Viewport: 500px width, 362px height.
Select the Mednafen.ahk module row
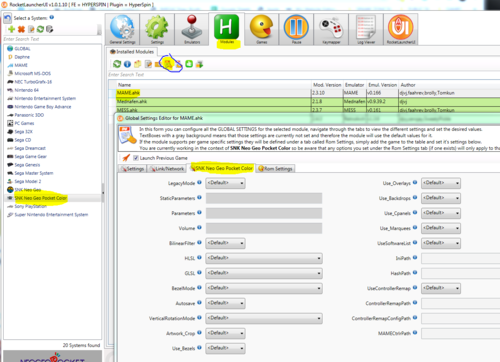[x=304, y=101]
